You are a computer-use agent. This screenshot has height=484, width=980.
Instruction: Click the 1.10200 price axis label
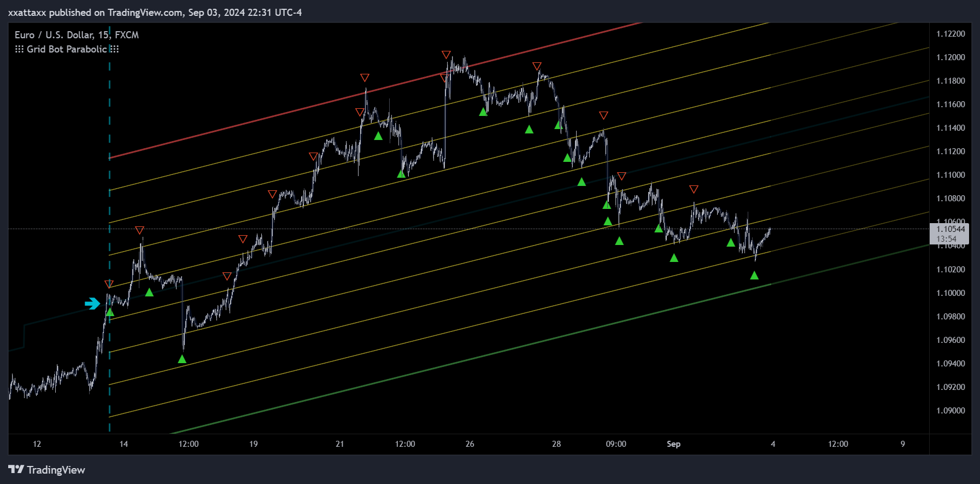[950, 270]
